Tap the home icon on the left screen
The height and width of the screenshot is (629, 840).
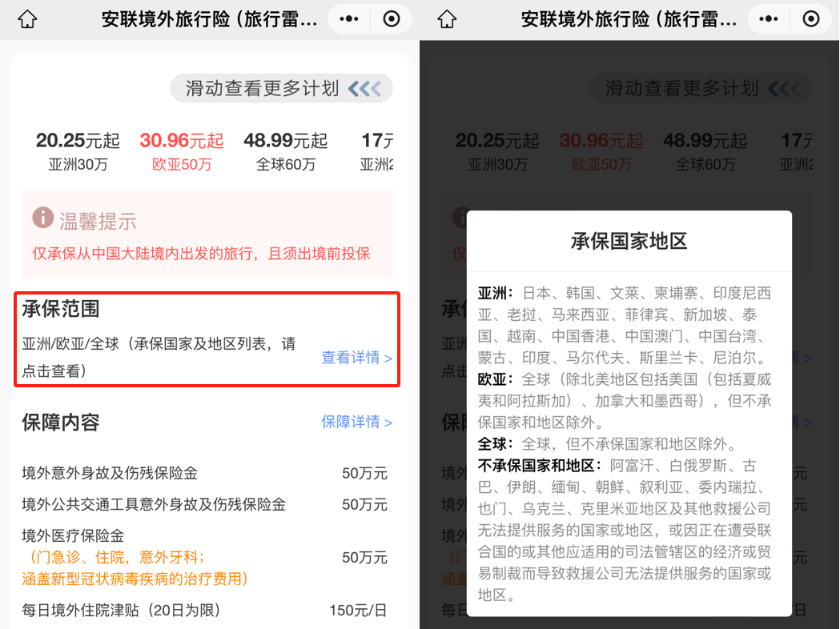[26, 17]
